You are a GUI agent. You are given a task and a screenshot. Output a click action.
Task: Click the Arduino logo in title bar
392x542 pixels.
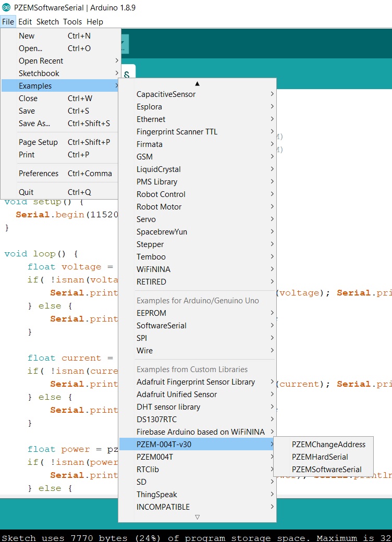(x=6, y=7)
